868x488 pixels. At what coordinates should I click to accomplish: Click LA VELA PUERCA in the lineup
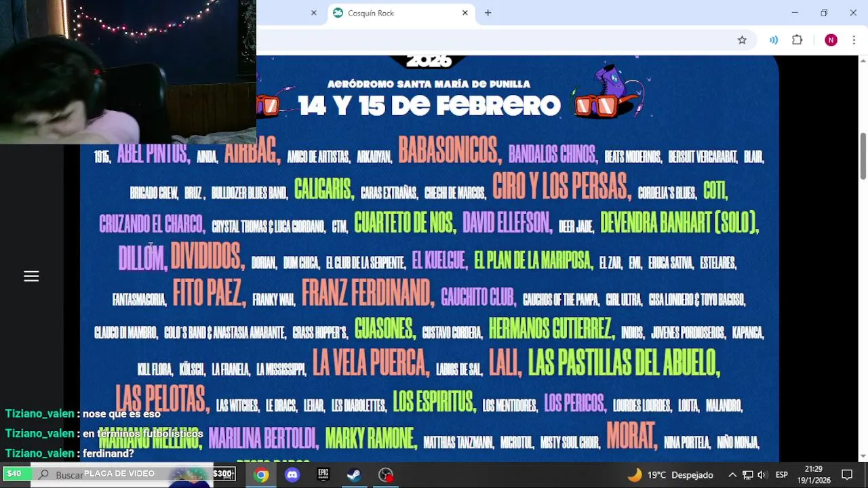click(x=371, y=363)
